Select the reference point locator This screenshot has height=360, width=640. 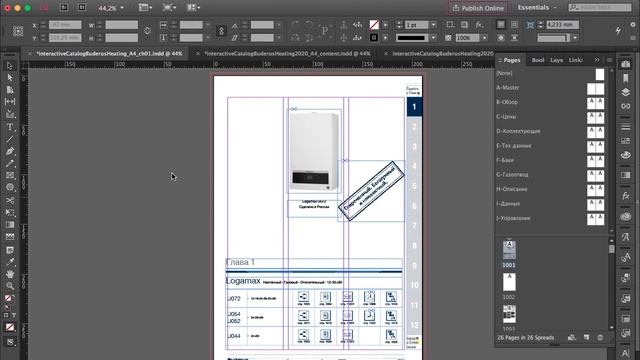pyautogui.click(x=18, y=31)
